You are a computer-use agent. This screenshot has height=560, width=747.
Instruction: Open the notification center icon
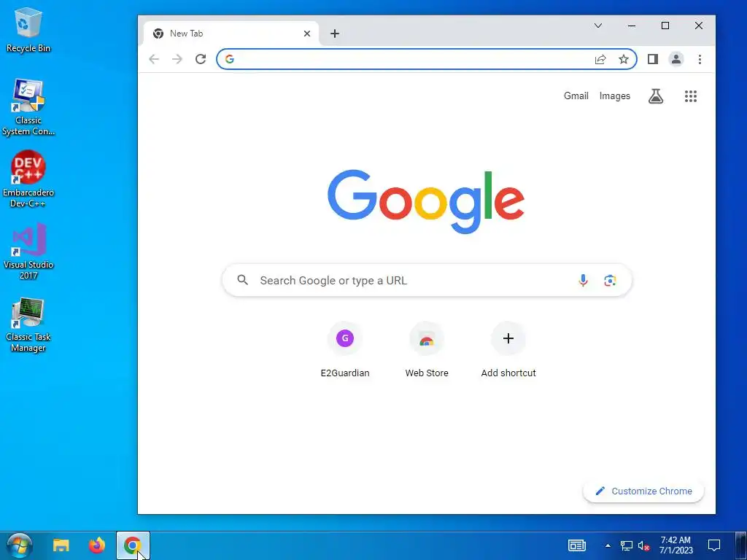pos(713,545)
